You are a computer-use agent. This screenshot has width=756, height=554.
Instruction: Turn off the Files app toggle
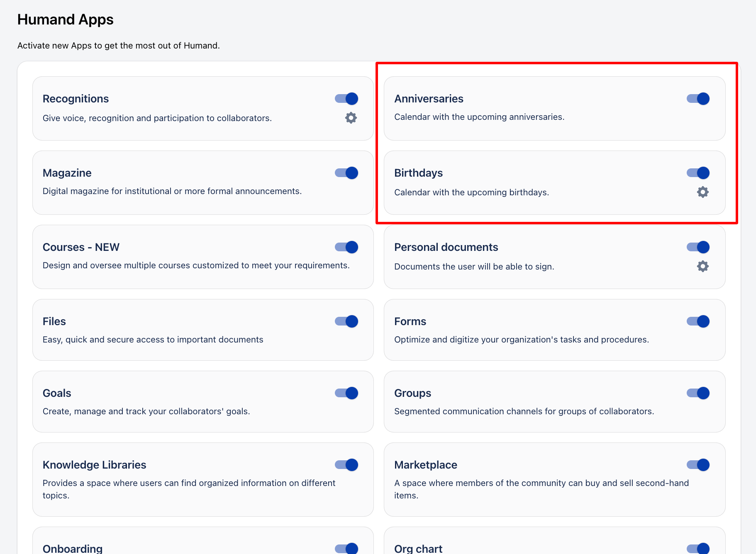[x=346, y=321]
